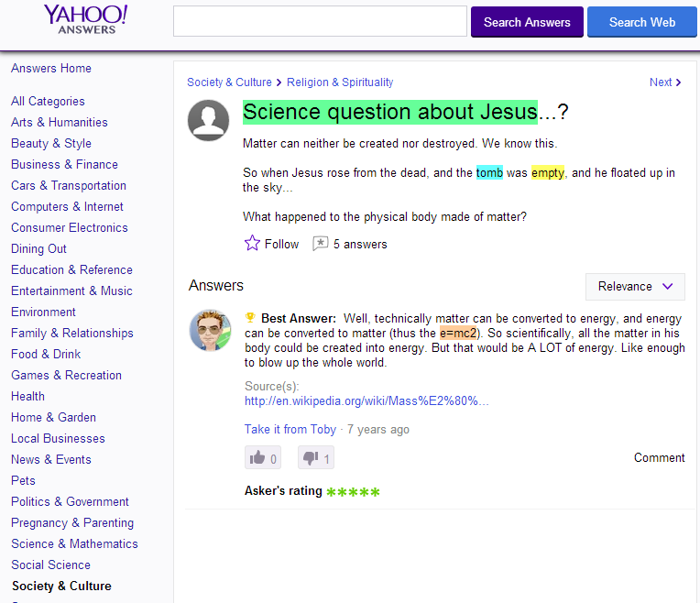Viewport: 700px width, 603px height.
Task: Click the Follow star icon
Action: click(x=252, y=244)
